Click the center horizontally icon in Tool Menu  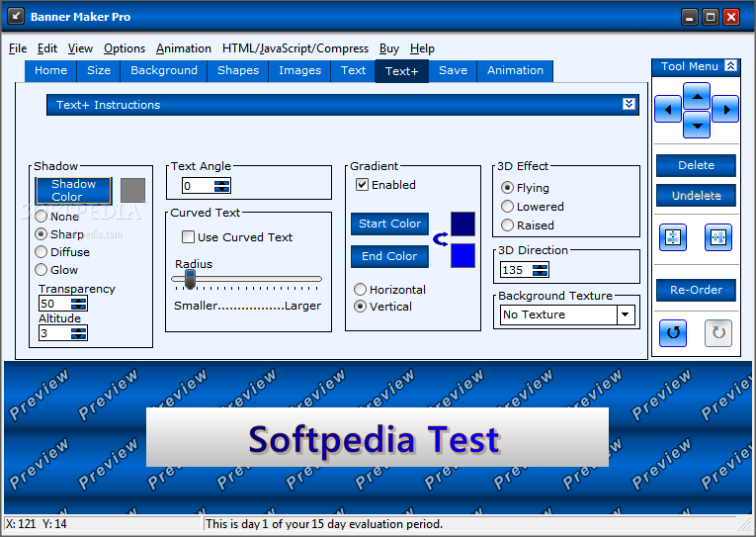click(x=717, y=237)
